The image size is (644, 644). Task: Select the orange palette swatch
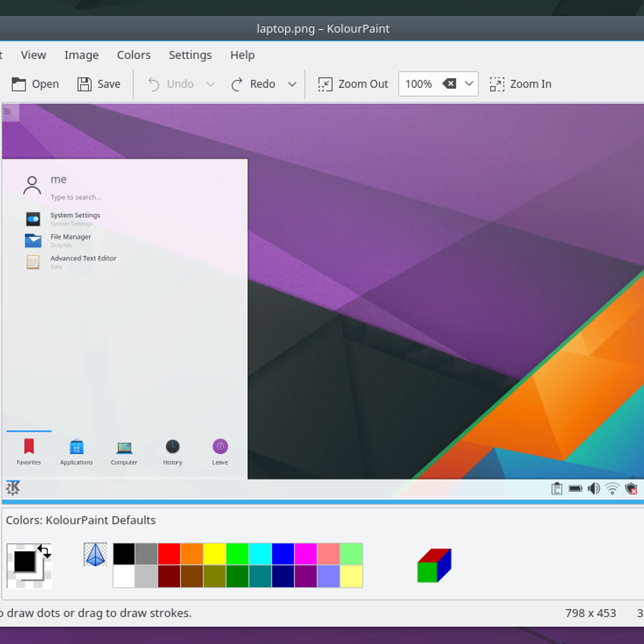pos(192,554)
